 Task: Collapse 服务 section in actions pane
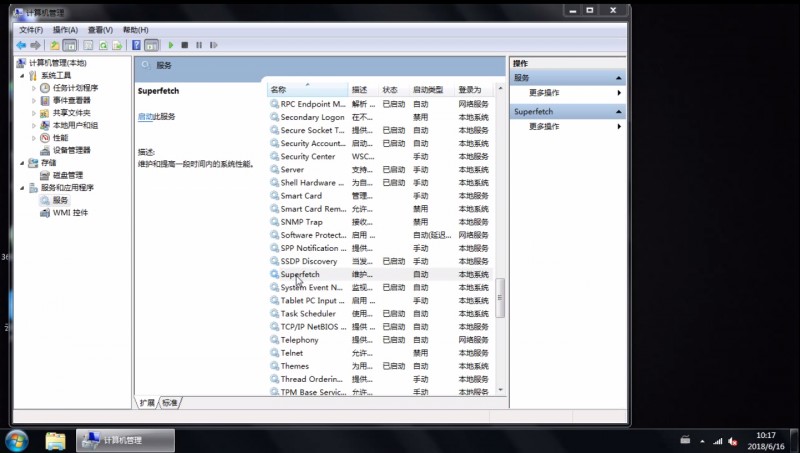click(x=618, y=78)
